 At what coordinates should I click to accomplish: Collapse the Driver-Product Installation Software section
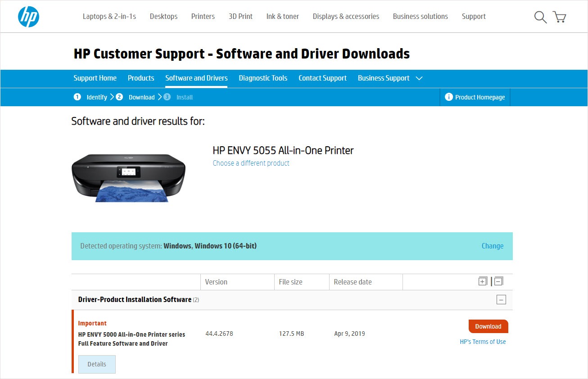[501, 299]
